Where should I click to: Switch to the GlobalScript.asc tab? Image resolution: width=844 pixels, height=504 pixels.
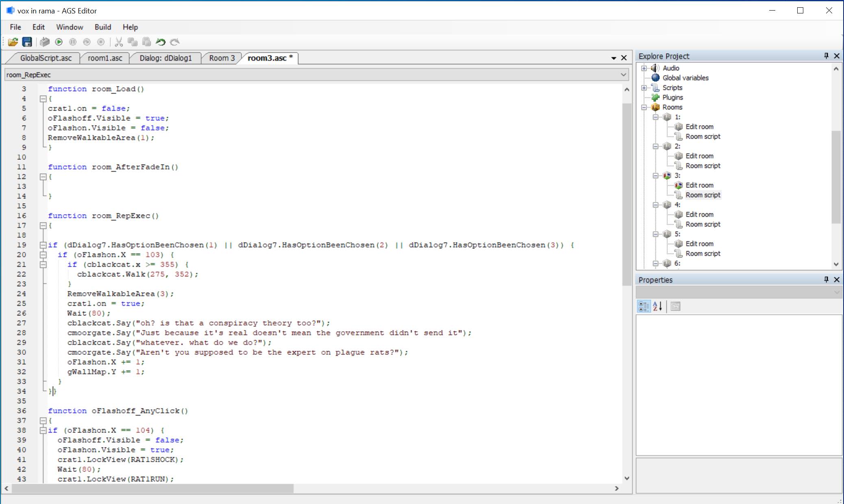pyautogui.click(x=45, y=58)
